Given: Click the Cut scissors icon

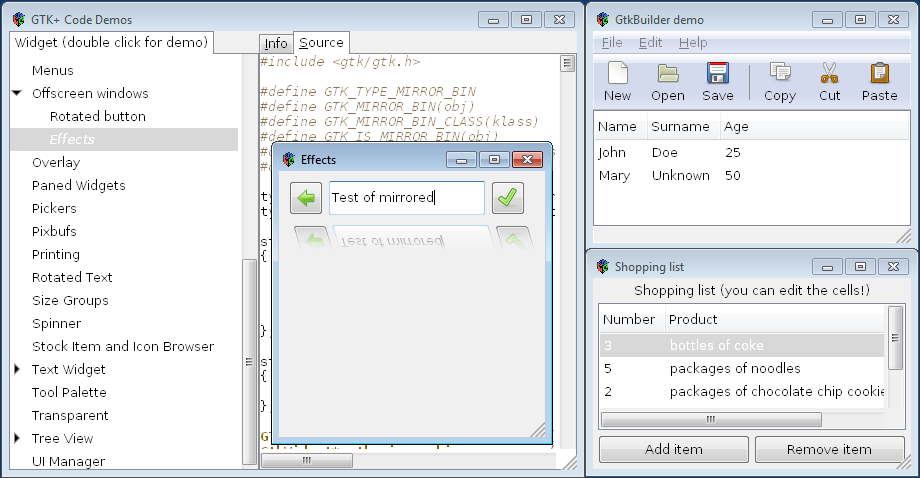Looking at the screenshot, I should point(829,74).
